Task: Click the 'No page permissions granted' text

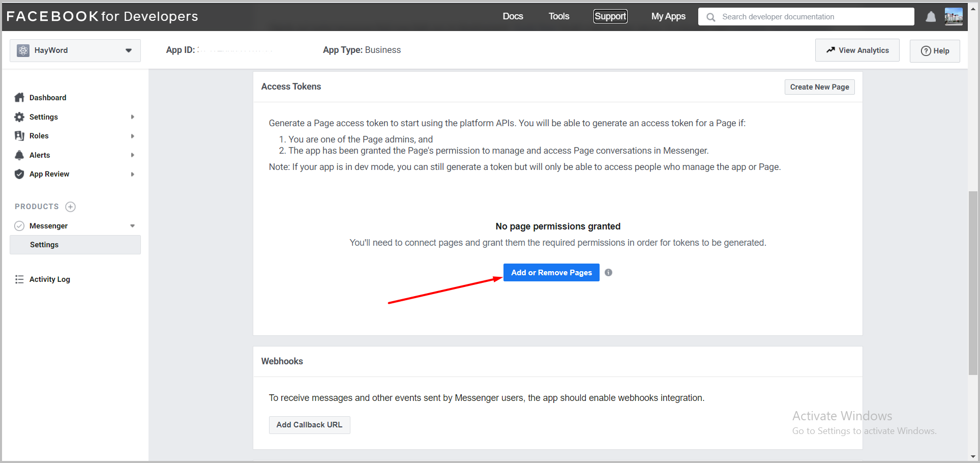Action: pyautogui.click(x=558, y=226)
